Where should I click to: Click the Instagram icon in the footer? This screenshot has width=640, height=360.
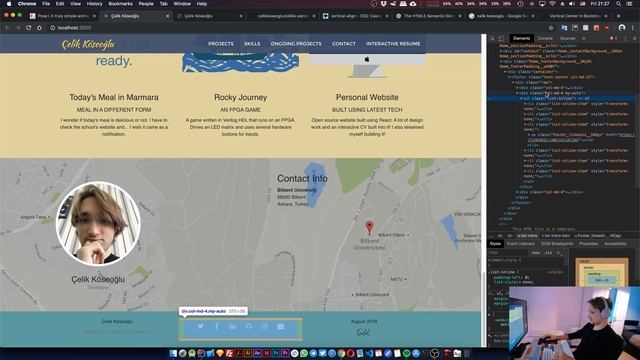pyautogui.click(x=264, y=326)
